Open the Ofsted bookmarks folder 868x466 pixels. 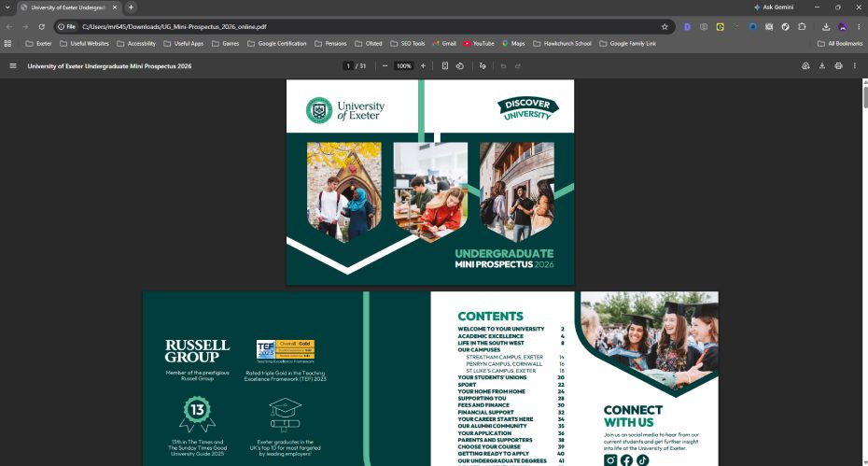point(369,43)
